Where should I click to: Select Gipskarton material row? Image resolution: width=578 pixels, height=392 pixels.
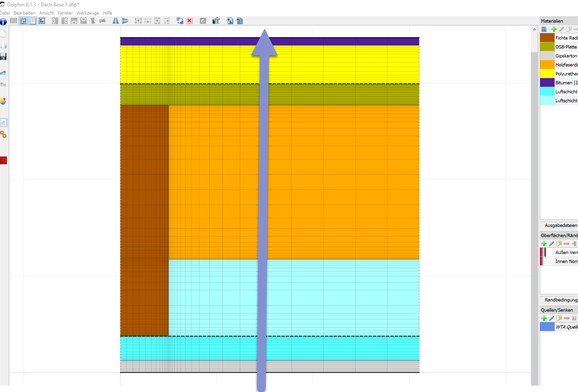pyautogui.click(x=559, y=56)
